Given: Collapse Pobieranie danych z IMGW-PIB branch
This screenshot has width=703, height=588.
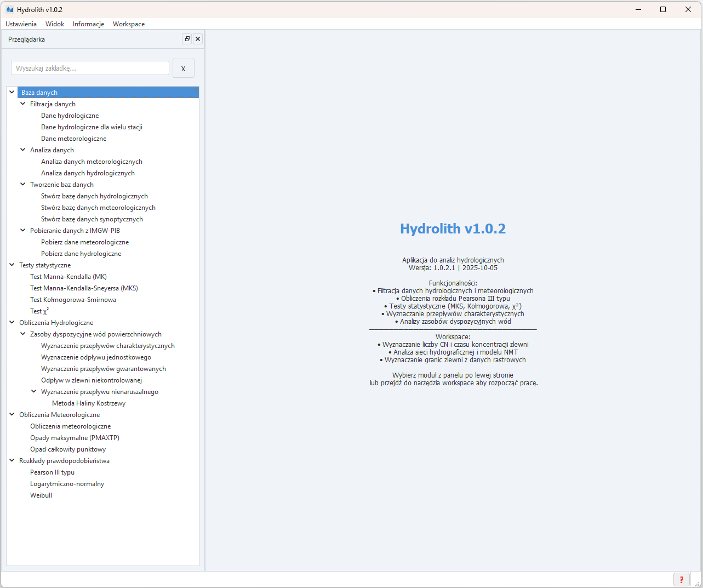Looking at the screenshot, I should pyautogui.click(x=23, y=230).
